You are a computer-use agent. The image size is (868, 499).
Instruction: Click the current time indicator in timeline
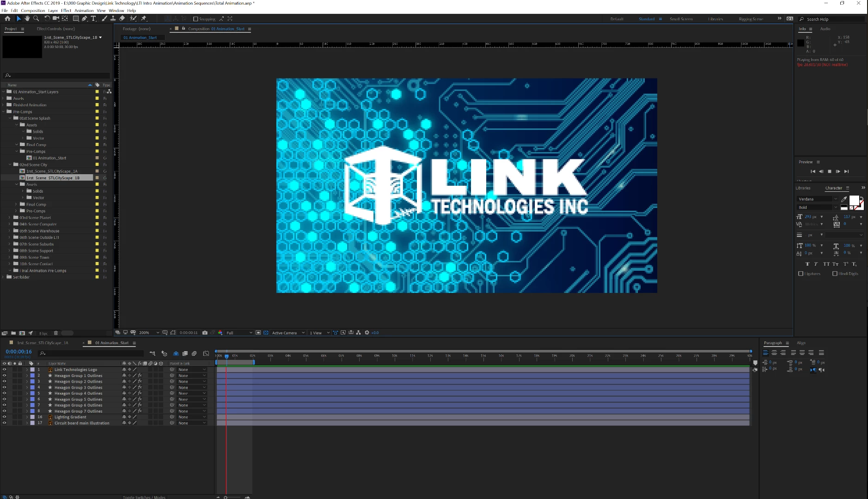tap(226, 356)
